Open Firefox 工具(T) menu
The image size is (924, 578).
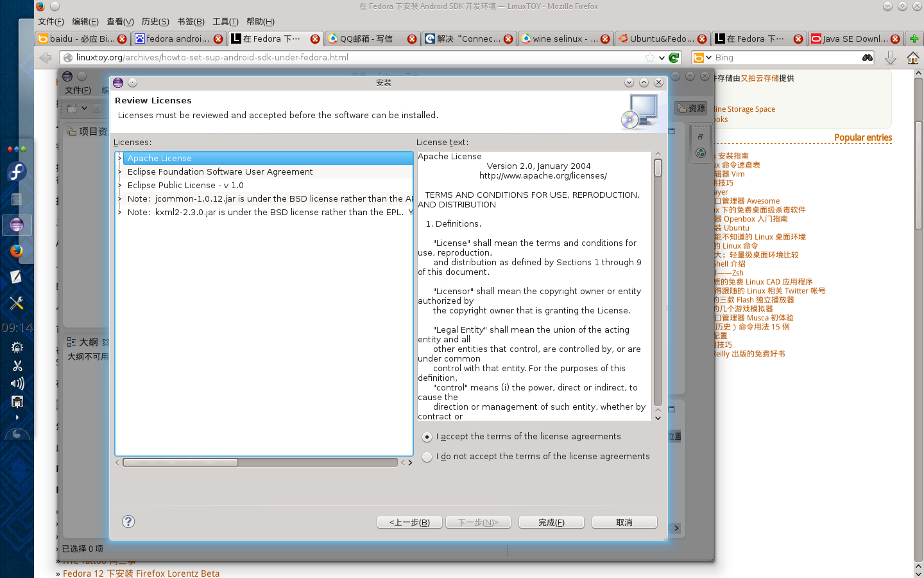coord(225,22)
